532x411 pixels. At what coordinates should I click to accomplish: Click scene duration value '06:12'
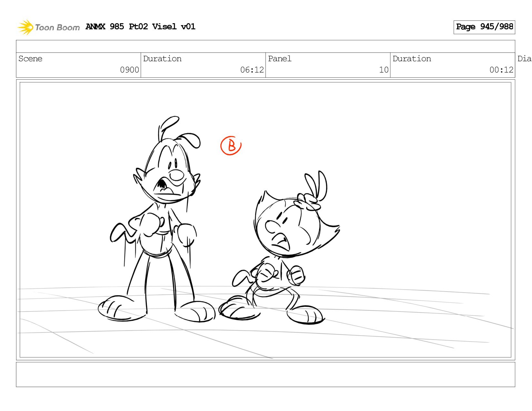[252, 70]
